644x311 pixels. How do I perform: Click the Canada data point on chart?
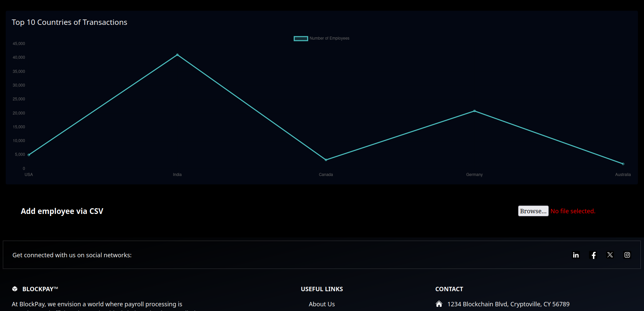pyautogui.click(x=326, y=160)
